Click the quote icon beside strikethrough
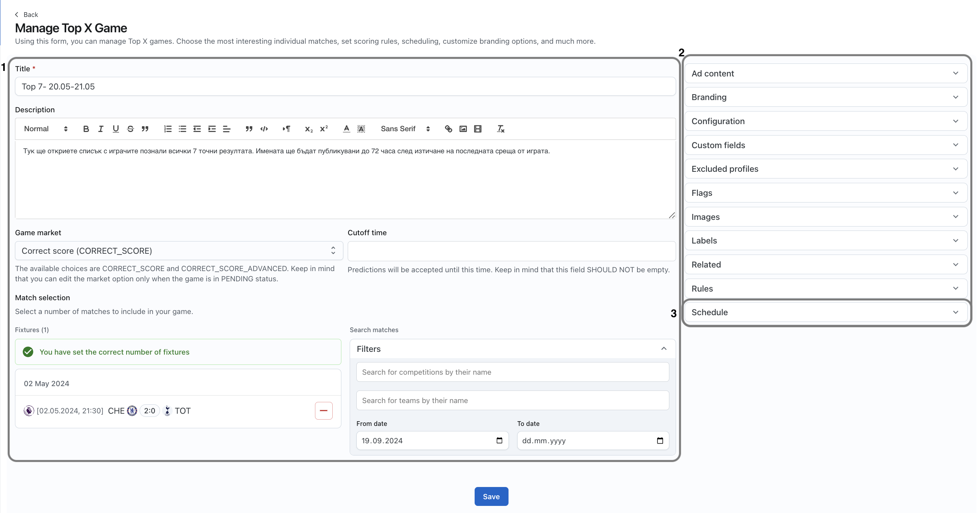This screenshot has height=513, width=980. pos(145,129)
